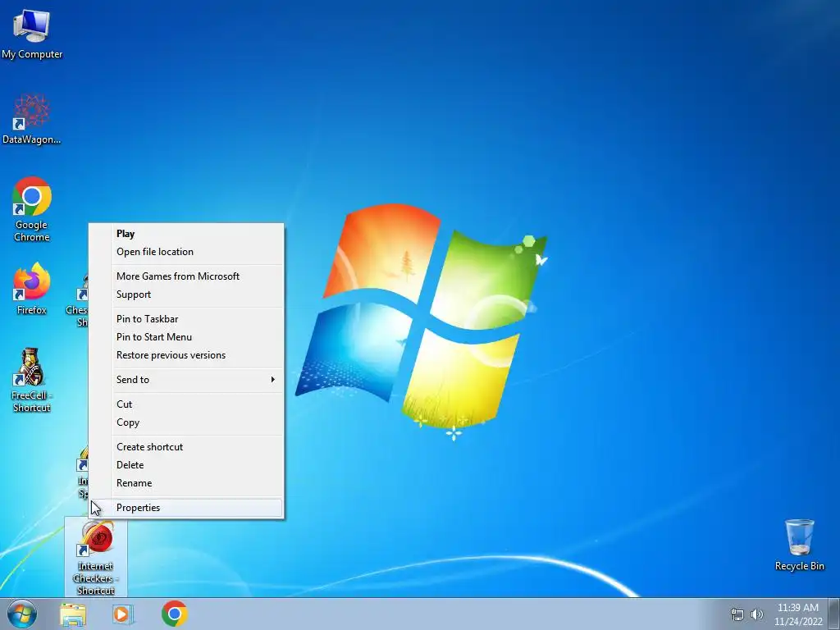Select the Recycle Bin icon
The image size is (840, 630).
pyautogui.click(x=799, y=545)
